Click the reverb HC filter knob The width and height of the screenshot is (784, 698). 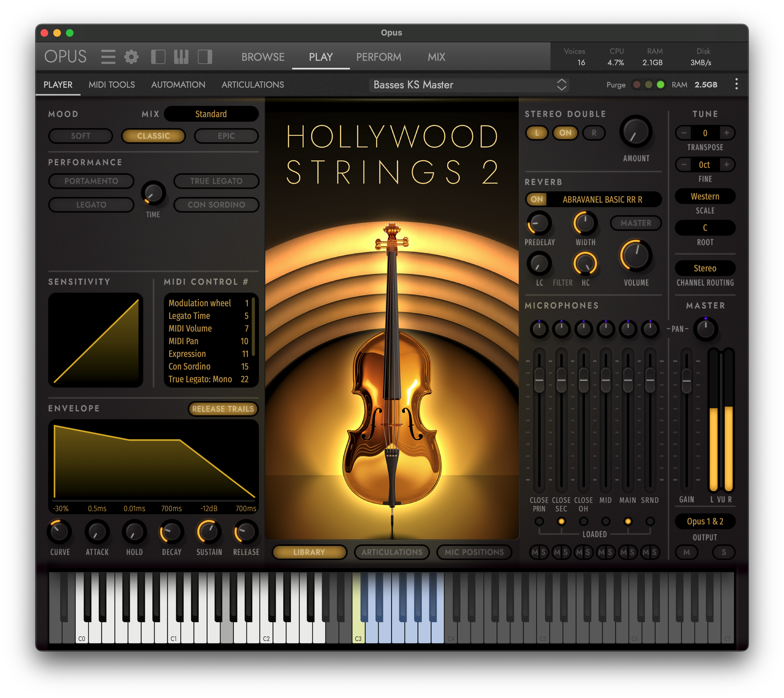[x=585, y=263]
